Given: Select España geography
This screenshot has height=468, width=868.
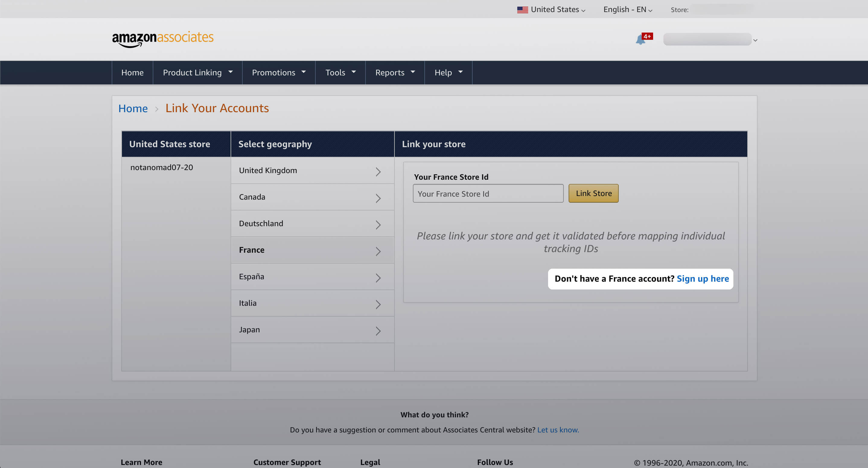Looking at the screenshot, I should click(312, 277).
